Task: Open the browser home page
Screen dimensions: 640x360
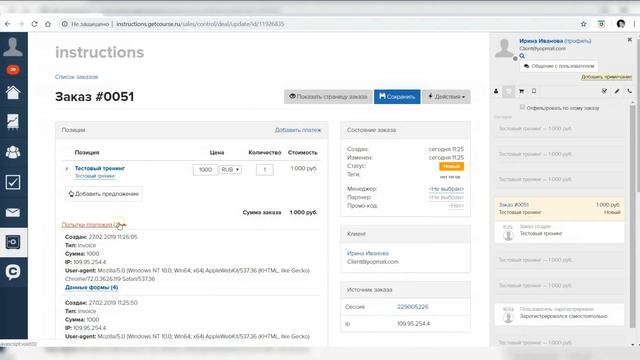Action: point(48,24)
